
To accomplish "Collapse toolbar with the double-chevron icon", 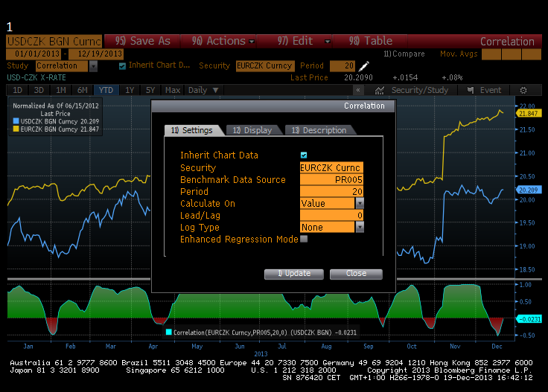I will tap(358, 90).
